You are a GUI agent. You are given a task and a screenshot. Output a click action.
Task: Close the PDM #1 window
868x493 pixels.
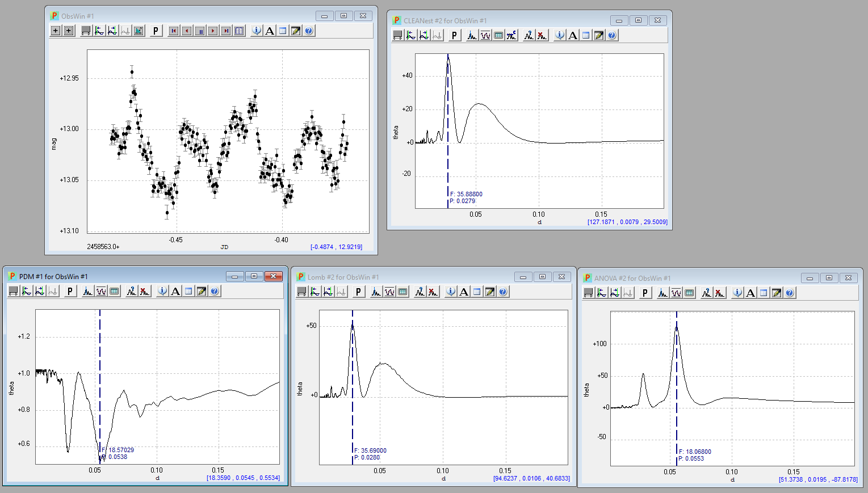coord(273,276)
